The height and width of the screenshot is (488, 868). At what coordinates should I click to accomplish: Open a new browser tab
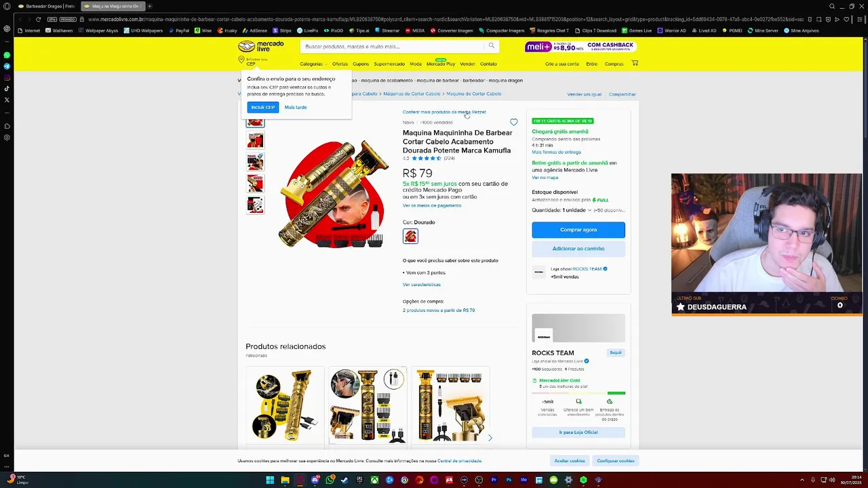pos(149,6)
